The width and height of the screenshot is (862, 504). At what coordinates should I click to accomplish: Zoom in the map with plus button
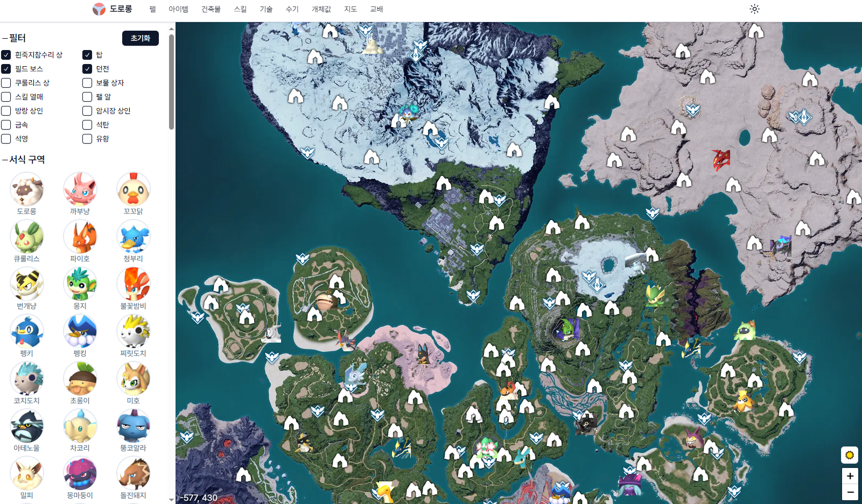(x=850, y=476)
